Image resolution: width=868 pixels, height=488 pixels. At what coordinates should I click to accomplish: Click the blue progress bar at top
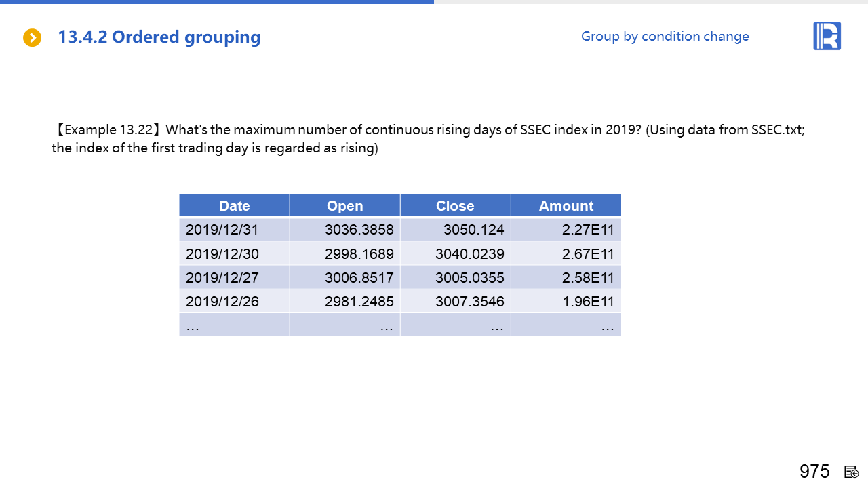(x=217, y=2)
